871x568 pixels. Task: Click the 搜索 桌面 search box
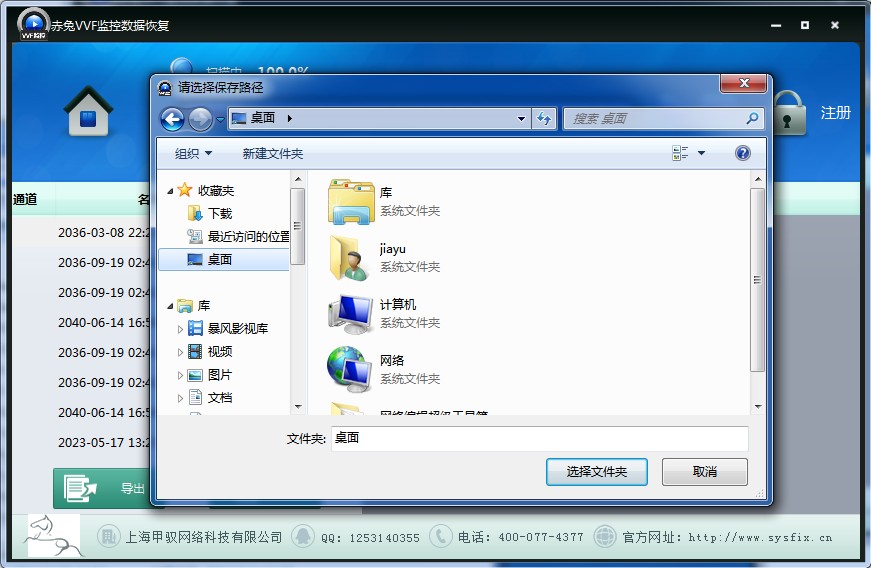click(x=655, y=119)
